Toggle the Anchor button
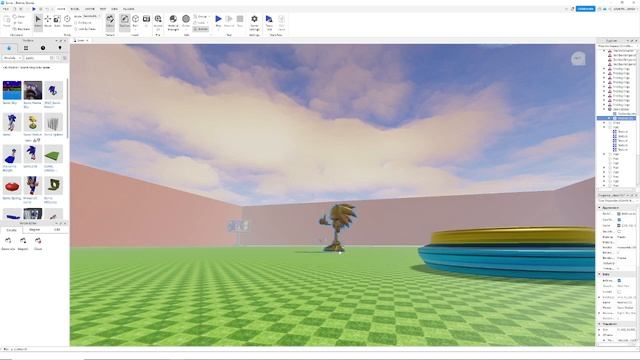This screenshot has width=640, height=360. pos(201,29)
